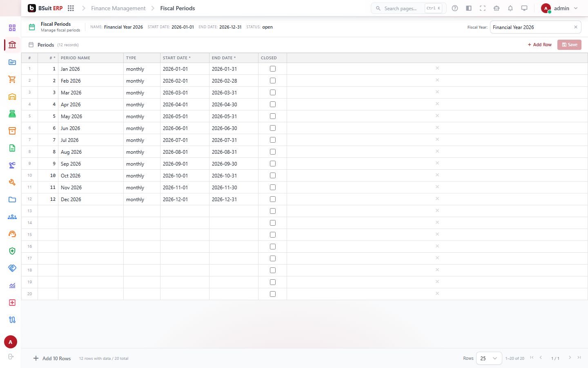
Task: Remove the Oct 2026 row
Action: pos(437,175)
